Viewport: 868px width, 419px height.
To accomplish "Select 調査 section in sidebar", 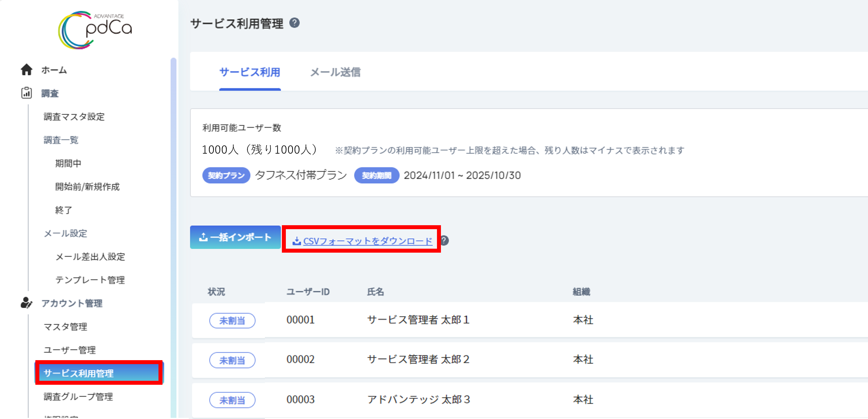I will (50, 93).
